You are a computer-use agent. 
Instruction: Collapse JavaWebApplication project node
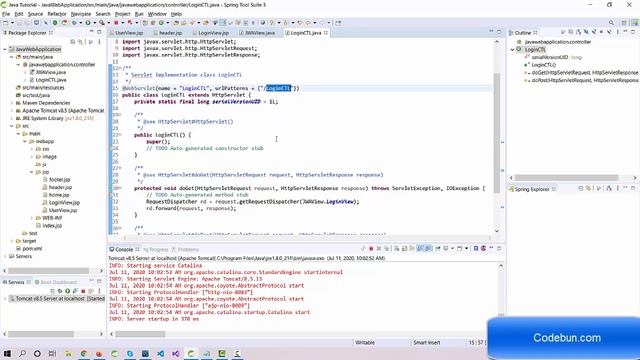[x=5, y=49]
